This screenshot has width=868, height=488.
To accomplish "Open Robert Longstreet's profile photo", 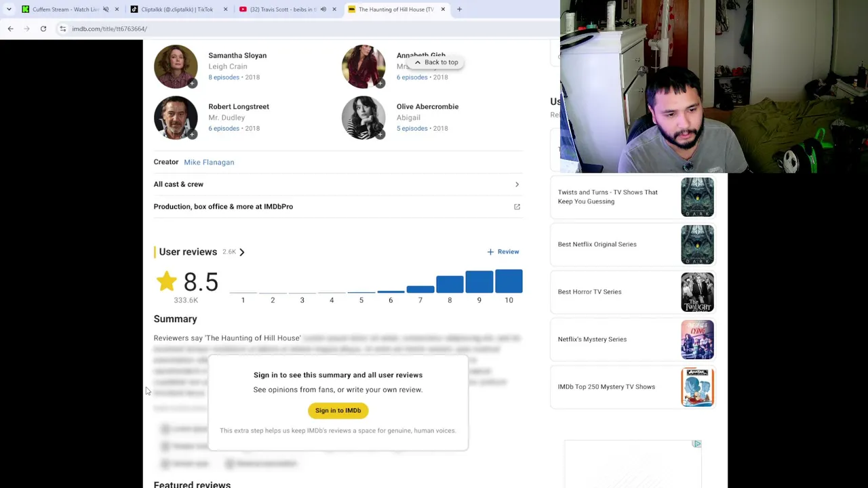I will (176, 118).
